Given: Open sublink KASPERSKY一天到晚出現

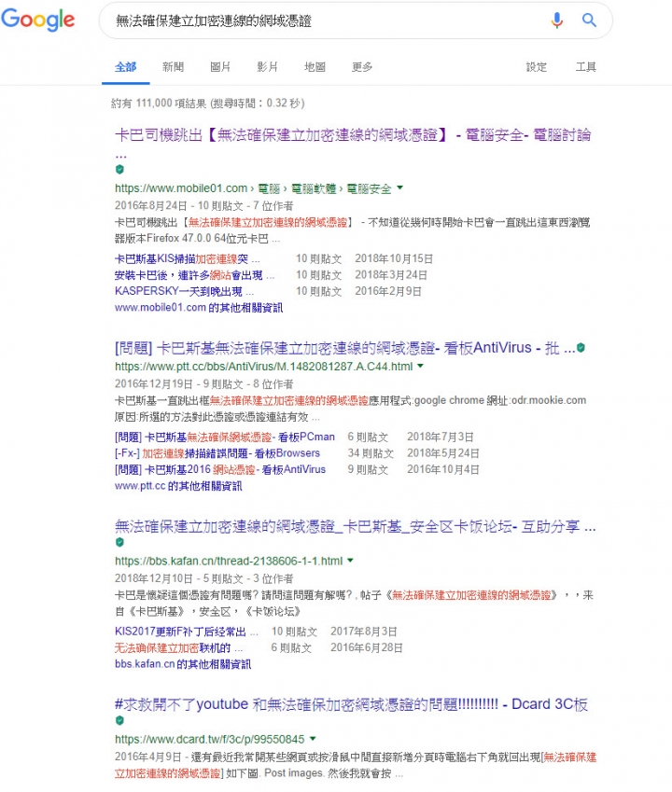Looking at the screenshot, I should 184,291.
